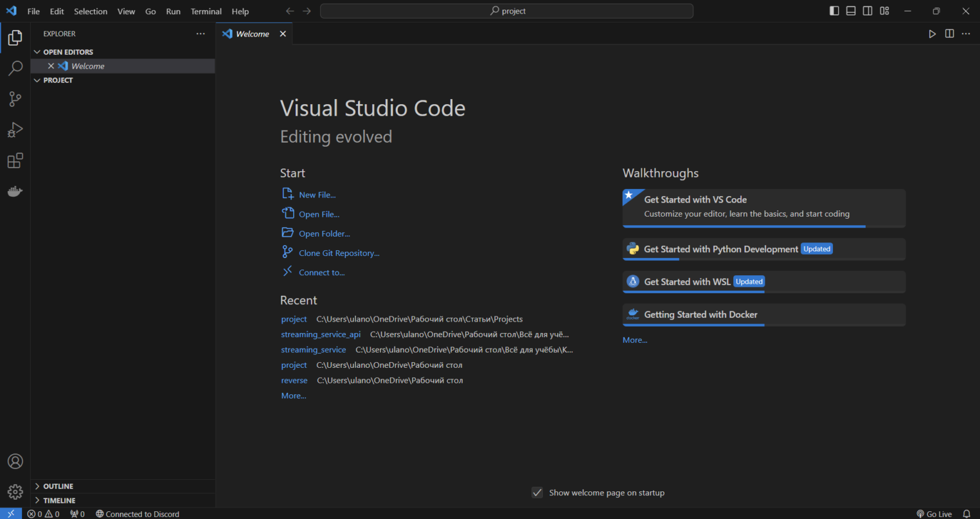This screenshot has width=980, height=519.
Task: Open the File menu
Action: [x=33, y=12]
